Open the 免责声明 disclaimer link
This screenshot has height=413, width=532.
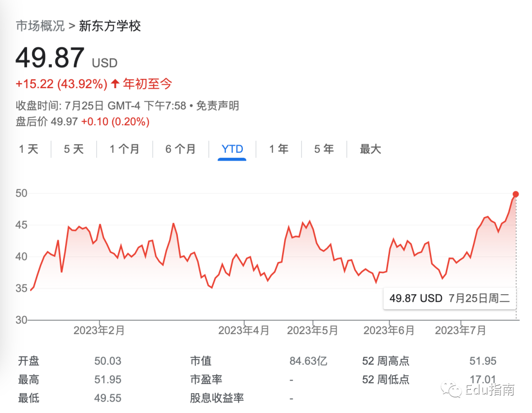[218, 106]
